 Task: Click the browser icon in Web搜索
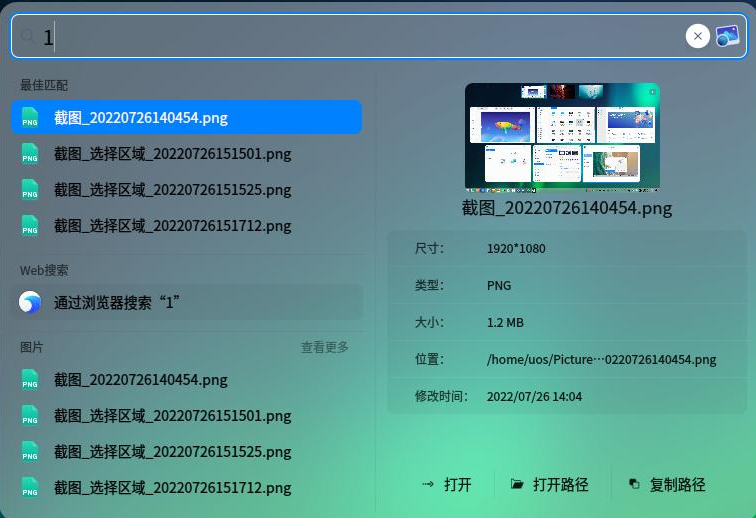[30, 302]
